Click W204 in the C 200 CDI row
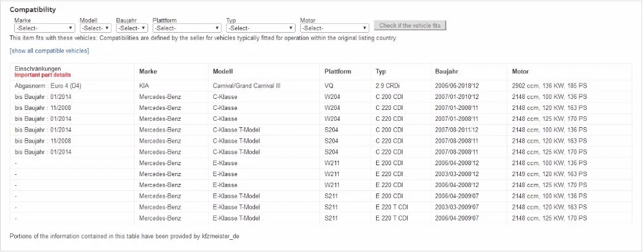This screenshot has height=252, width=644. (x=332, y=97)
